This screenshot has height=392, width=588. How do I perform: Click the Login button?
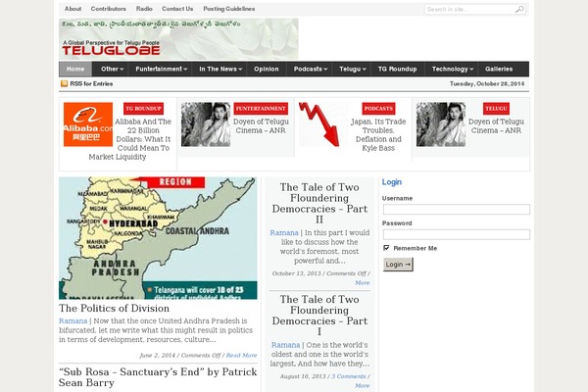coord(398,264)
